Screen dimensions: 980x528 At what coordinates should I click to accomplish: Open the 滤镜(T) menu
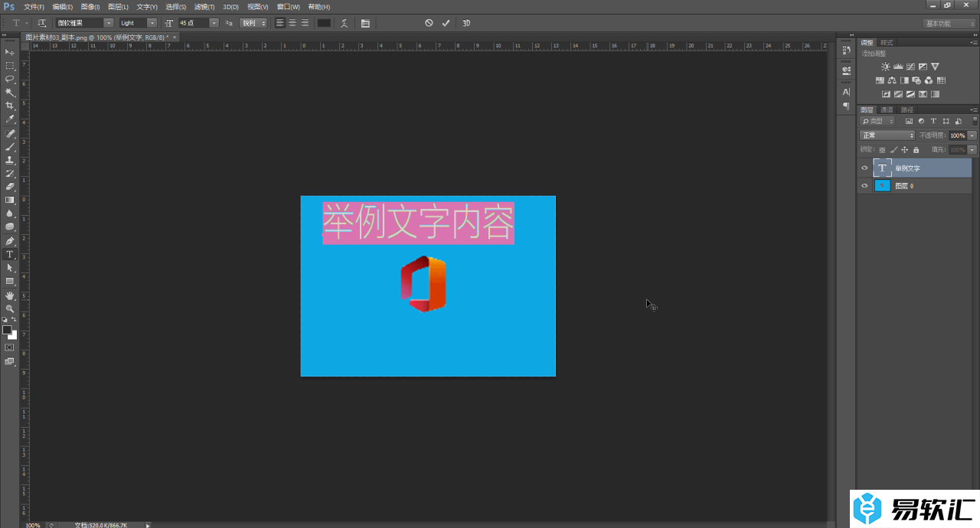pyautogui.click(x=204, y=7)
